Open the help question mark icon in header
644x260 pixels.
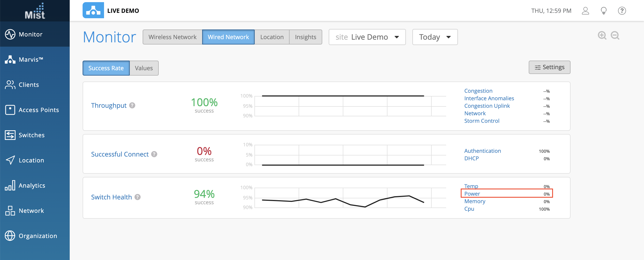(622, 11)
